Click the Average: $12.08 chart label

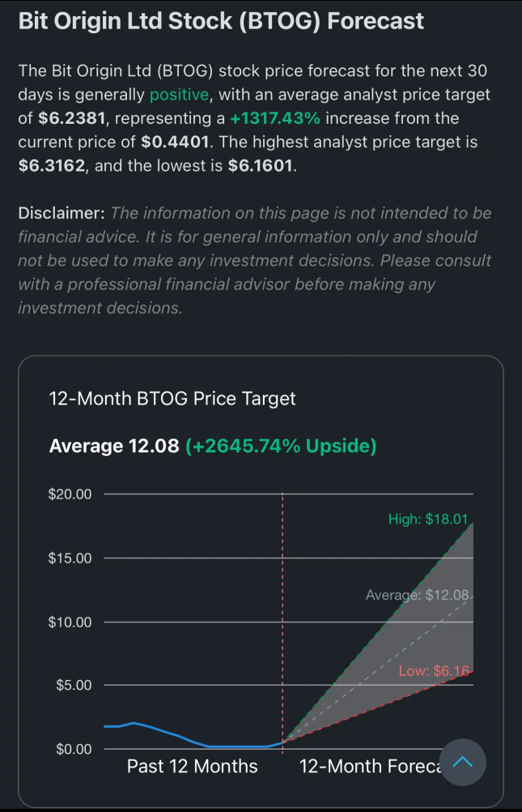(x=417, y=595)
